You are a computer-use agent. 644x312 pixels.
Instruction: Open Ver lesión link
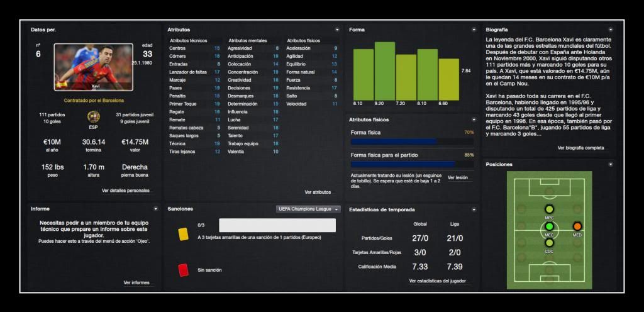[458, 178]
